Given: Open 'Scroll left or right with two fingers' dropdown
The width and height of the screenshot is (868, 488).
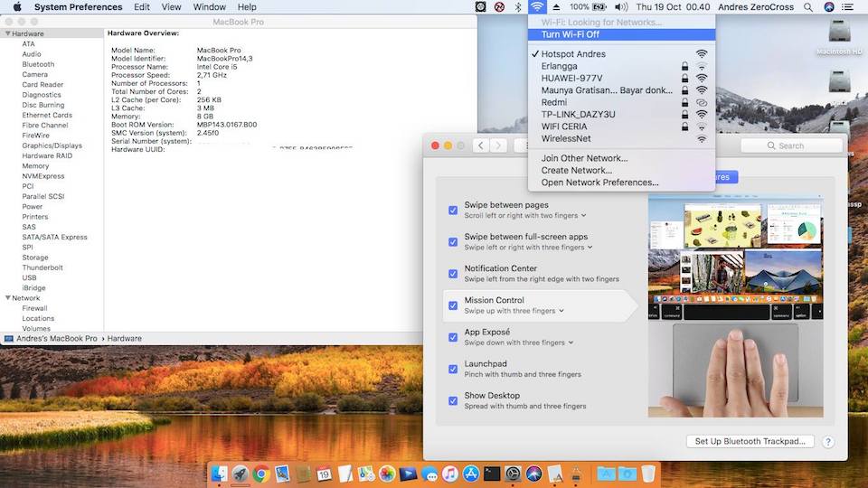Looking at the screenshot, I should pyautogui.click(x=524, y=215).
